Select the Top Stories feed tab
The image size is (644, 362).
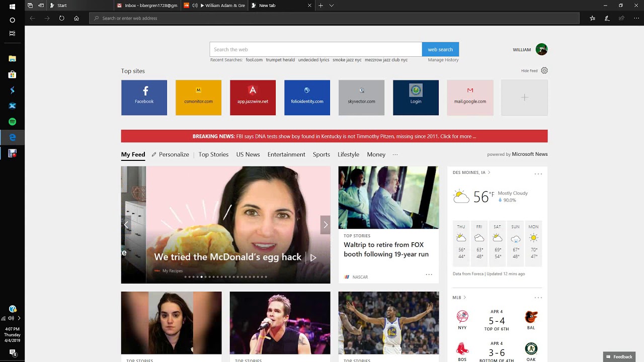pos(213,154)
